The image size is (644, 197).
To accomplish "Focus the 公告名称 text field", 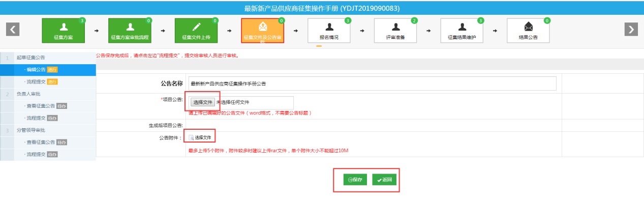I will point(372,83).
